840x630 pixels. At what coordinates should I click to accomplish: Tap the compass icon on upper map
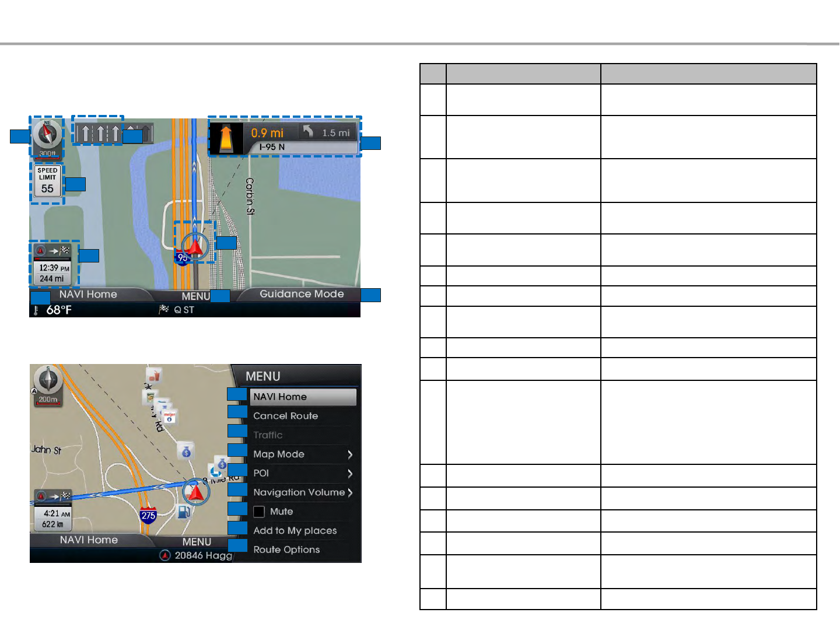[47, 134]
